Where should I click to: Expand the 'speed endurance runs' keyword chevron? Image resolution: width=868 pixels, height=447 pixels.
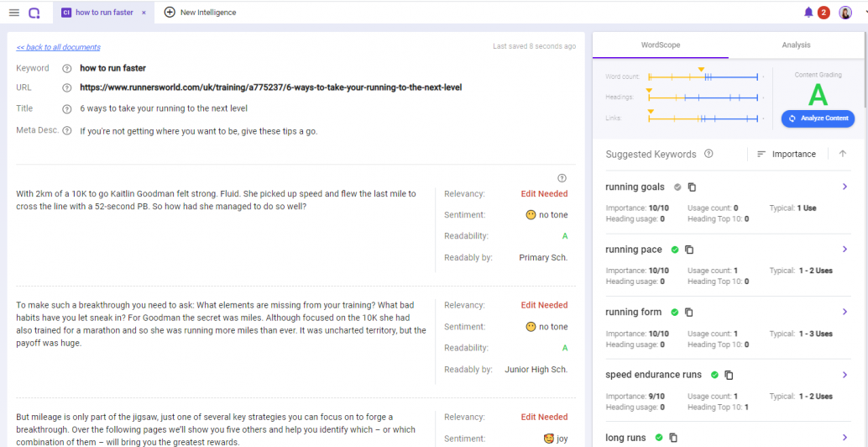tap(844, 375)
